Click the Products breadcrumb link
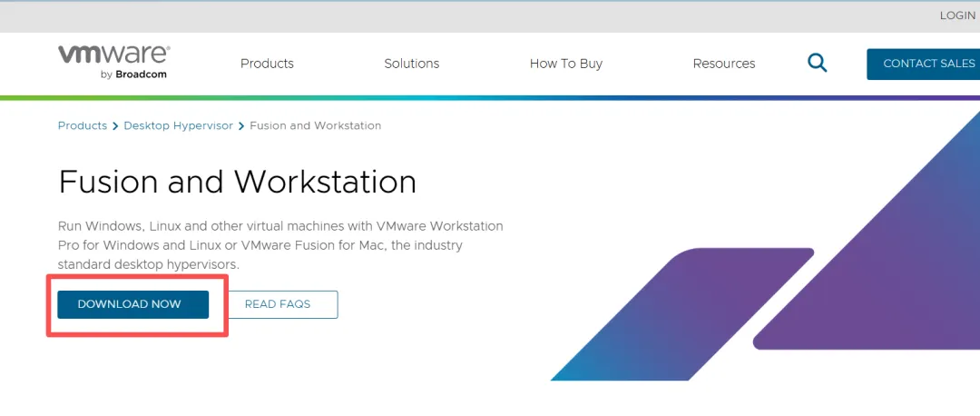Screen dimensions: 980x416 click(x=83, y=125)
